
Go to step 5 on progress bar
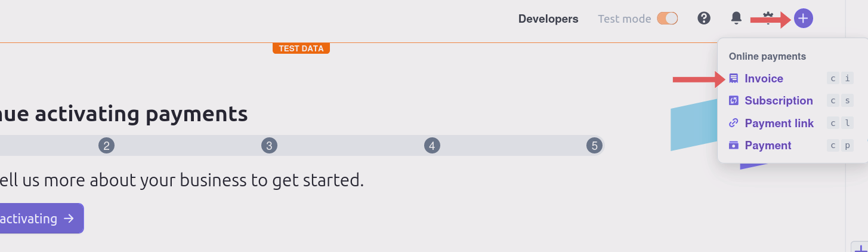tap(594, 145)
